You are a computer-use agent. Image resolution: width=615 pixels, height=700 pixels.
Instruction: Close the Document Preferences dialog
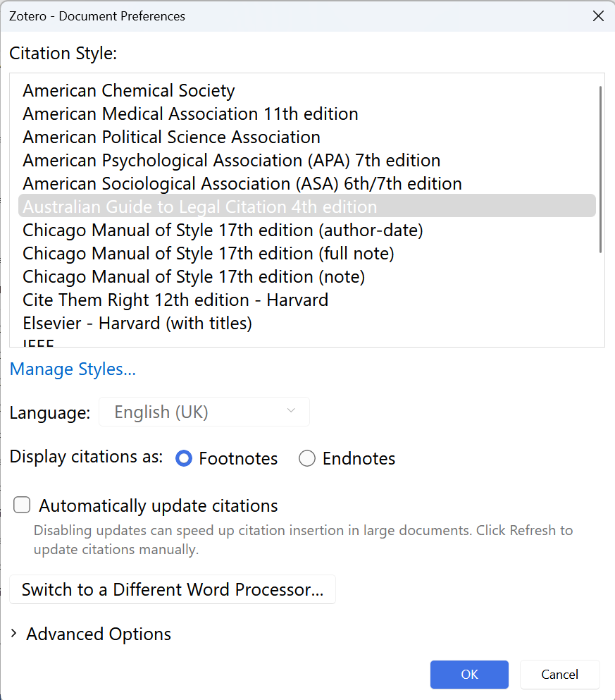[598, 16]
